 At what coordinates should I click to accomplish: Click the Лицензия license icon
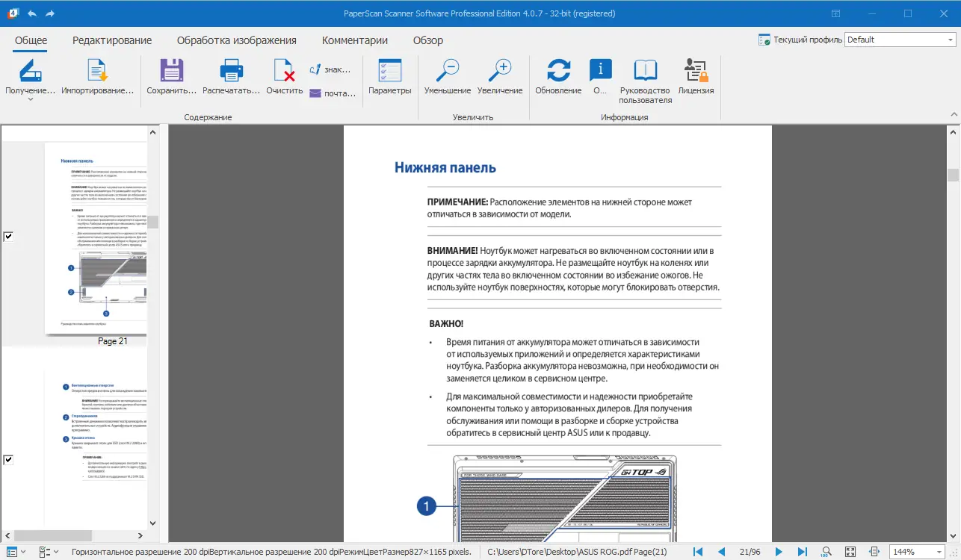pyautogui.click(x=695, y=71)
